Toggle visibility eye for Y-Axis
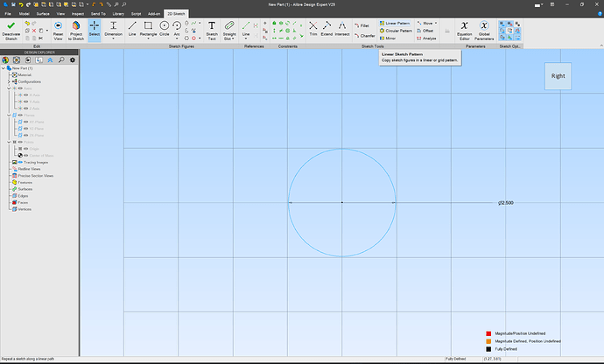This screenshot has height=364, width=604. tap(25, 101)
